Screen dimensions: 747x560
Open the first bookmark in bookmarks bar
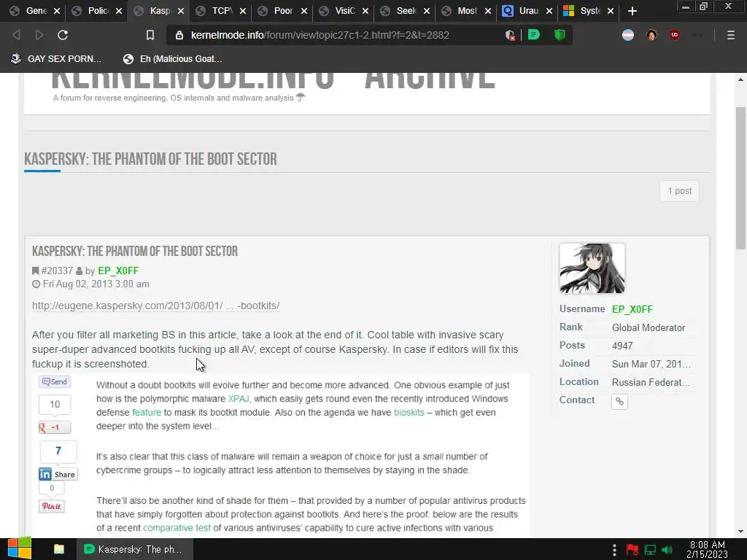56,59
